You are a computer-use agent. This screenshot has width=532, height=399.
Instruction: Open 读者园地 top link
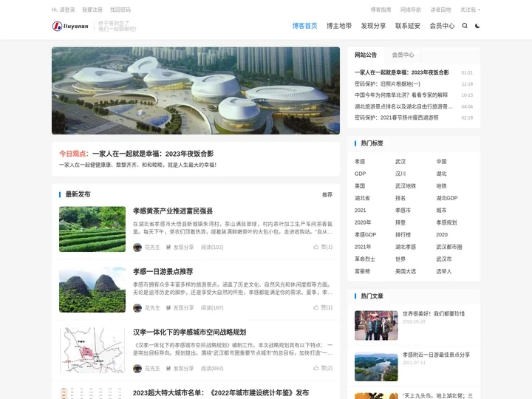point(440,10)
